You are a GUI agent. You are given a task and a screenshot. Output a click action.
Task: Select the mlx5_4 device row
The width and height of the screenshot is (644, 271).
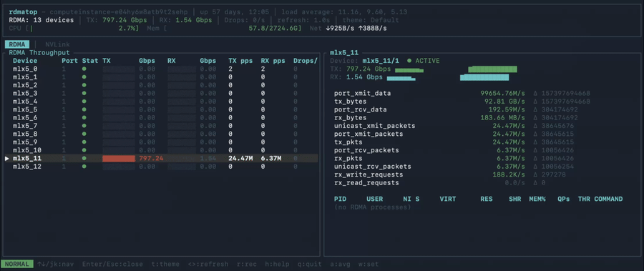pos(162,102)
